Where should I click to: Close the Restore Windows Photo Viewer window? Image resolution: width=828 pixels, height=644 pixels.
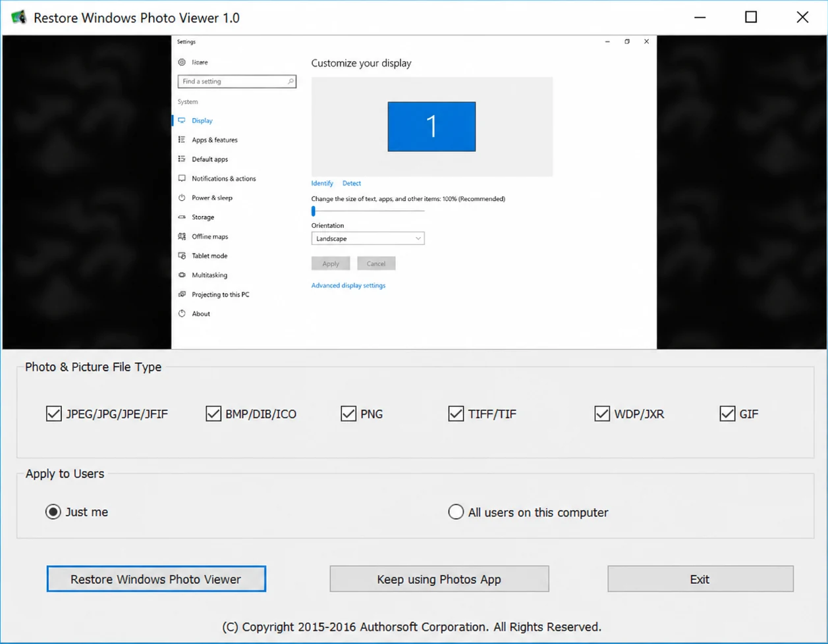tap(802, 17)
